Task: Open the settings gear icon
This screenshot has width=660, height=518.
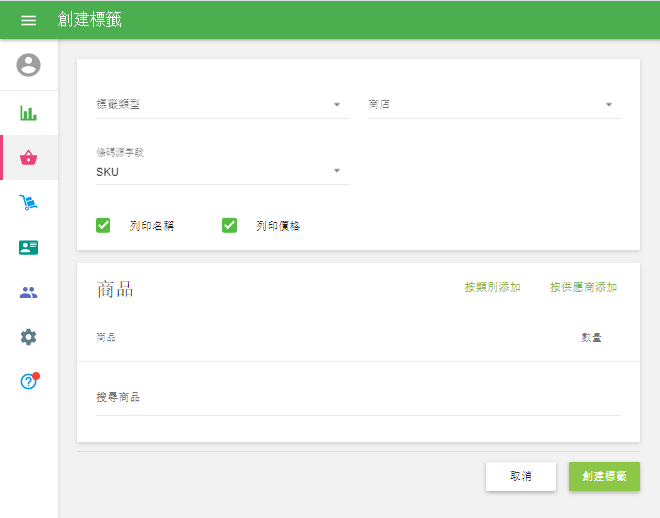Action: (29, 337)
